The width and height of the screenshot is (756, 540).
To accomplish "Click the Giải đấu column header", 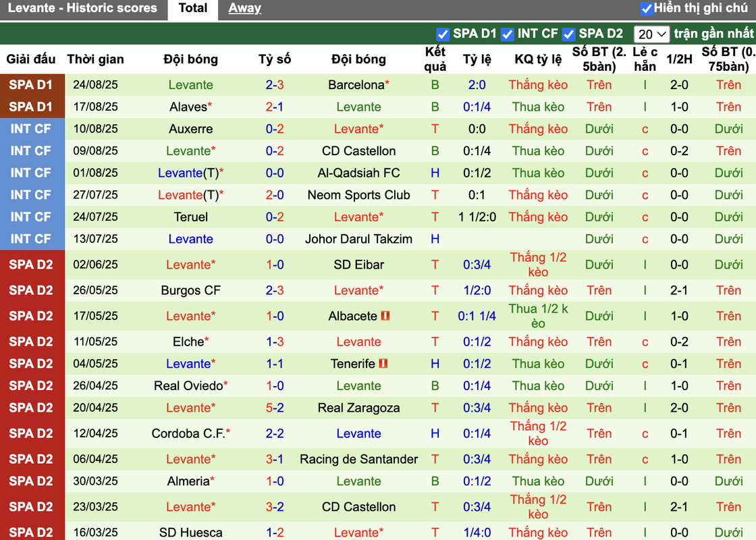I will pos(31,59).
